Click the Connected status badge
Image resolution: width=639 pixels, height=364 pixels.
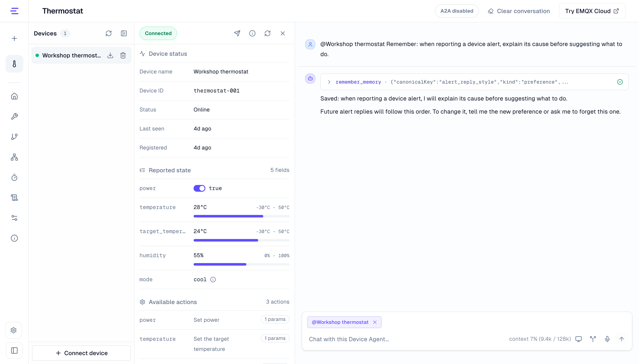[158, 33]
